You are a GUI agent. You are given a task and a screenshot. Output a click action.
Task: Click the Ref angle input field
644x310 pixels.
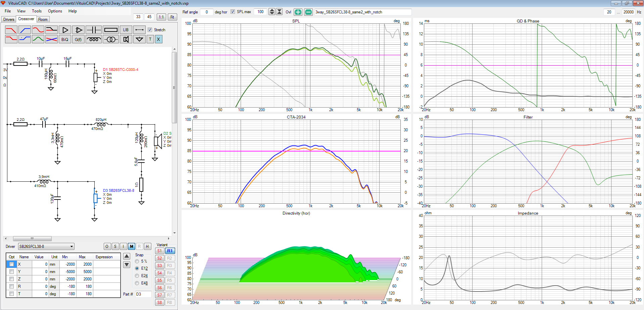click(206, 12)
